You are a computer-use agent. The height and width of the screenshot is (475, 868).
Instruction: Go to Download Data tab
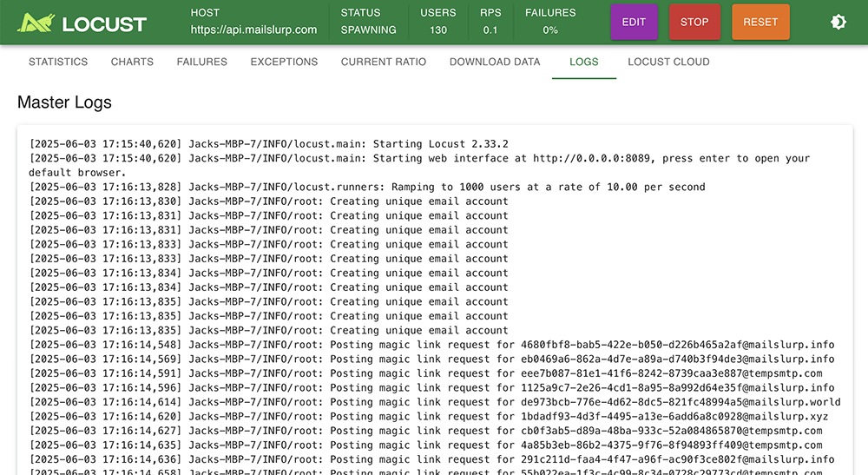click(x=495, y=62)
